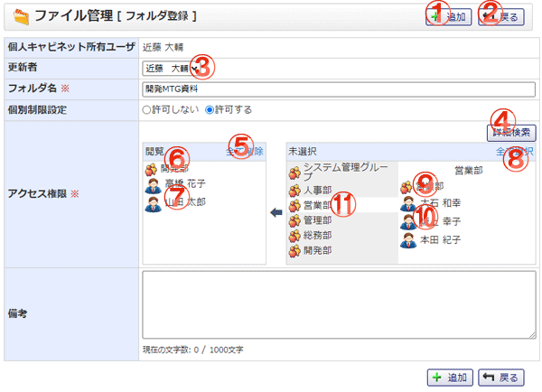This screenshot has height=392, width=542.
Task: Click the user icon left of 幸子
Action: [x=408, y=222]
